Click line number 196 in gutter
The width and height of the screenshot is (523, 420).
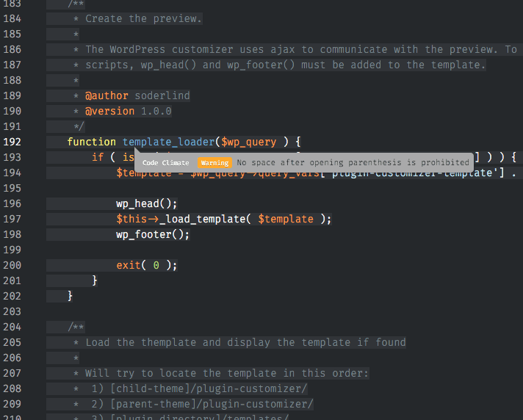click(x=12, y=203)
